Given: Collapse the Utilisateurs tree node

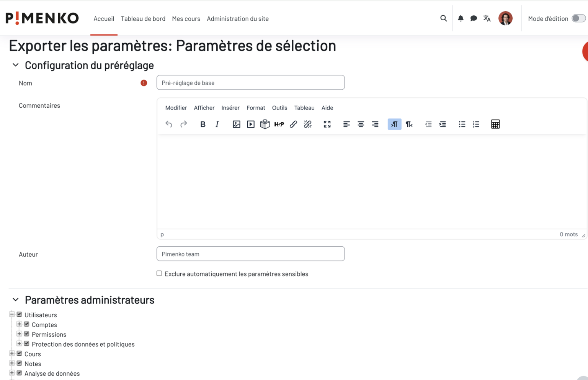Looking at the screenshot, I should tap(13, 314).
